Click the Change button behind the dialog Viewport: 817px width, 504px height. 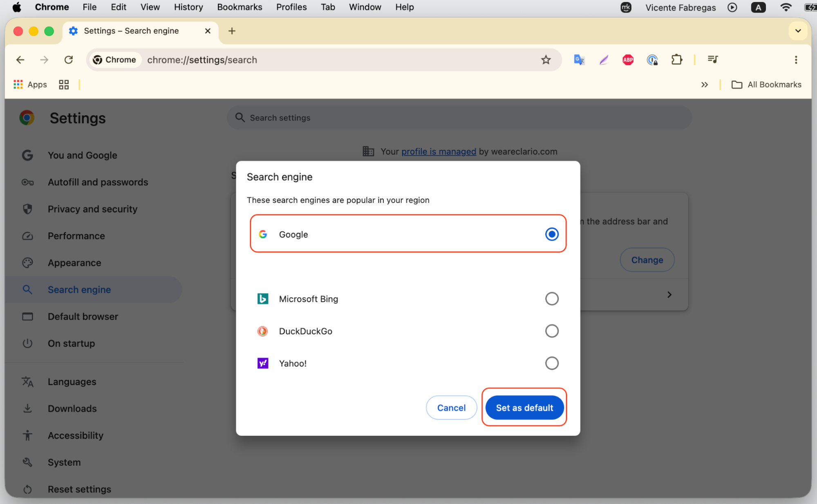click(x=647, y=260)
